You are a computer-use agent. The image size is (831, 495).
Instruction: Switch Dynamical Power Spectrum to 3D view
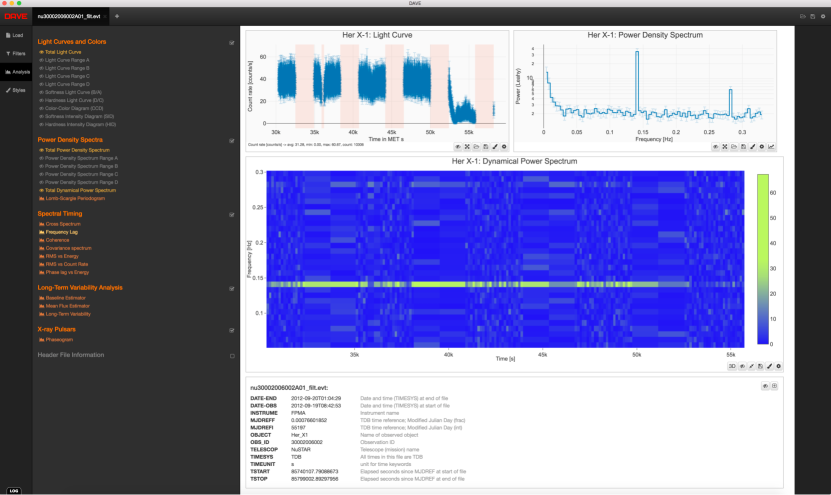732,366
